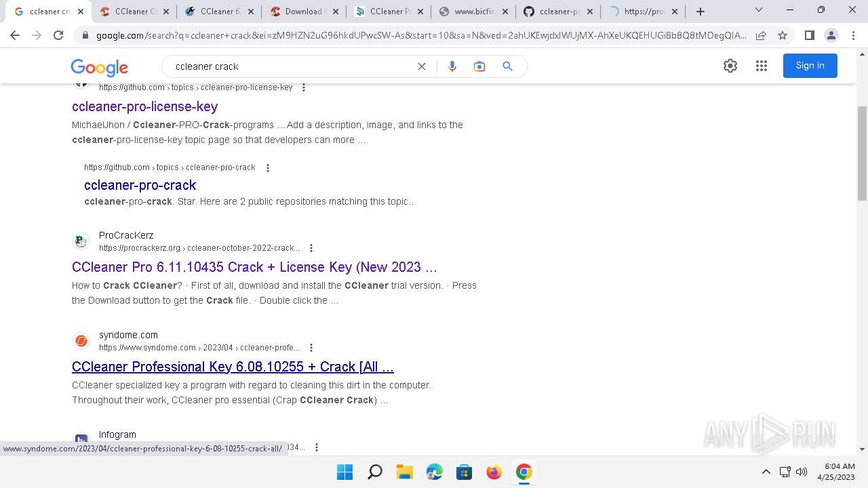
Task: Open ccleaner-pro-license-key result
Action: [x=145, y=106]
